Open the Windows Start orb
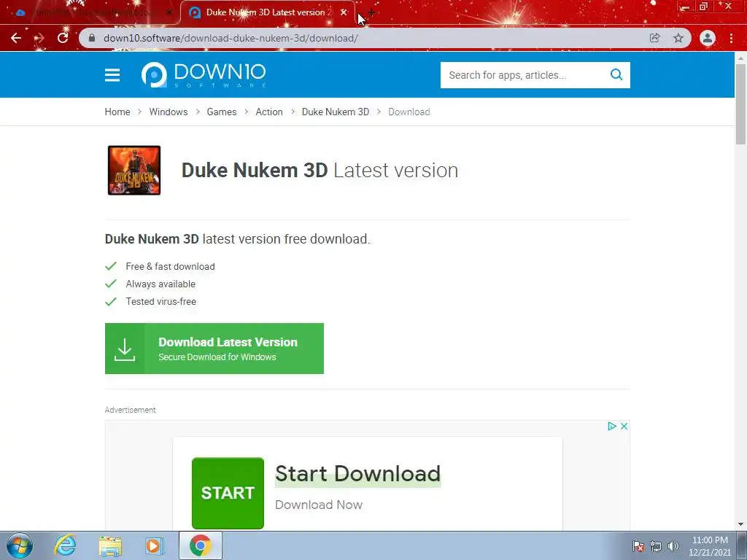Screen dimensions: 747x560 [x=20, y=545]
